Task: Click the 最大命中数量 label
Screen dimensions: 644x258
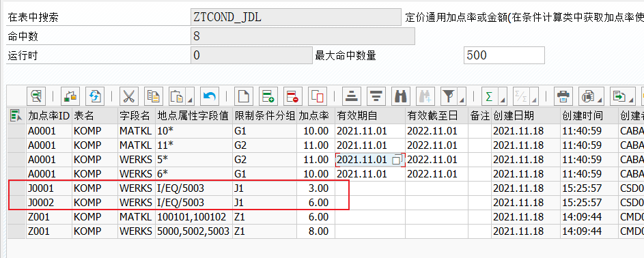Action: (346, 55)
